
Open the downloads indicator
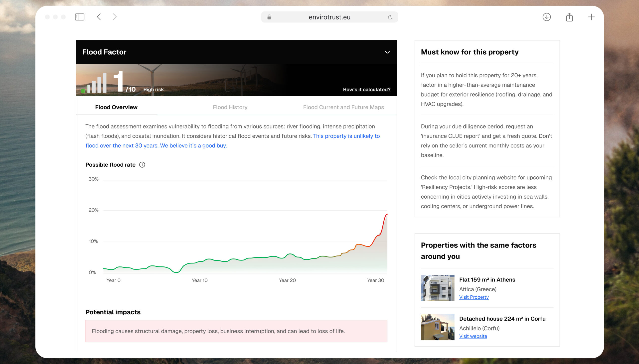pos(546,17)
